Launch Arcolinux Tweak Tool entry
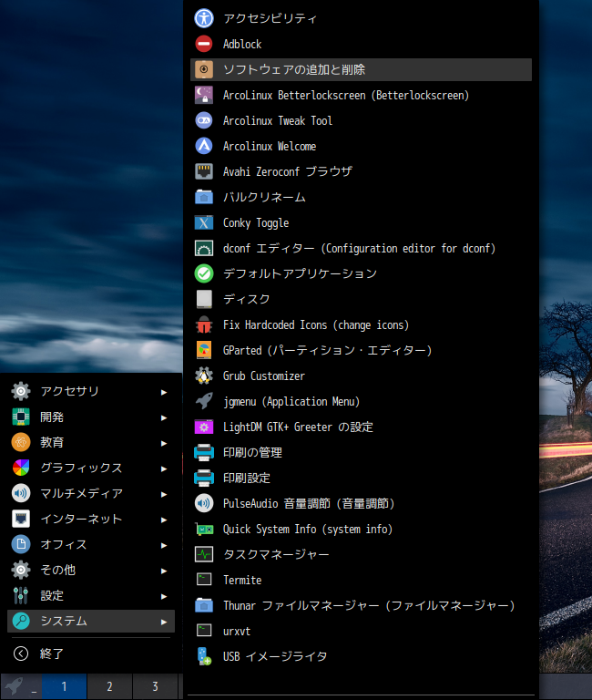 click(x=361, y=120)
